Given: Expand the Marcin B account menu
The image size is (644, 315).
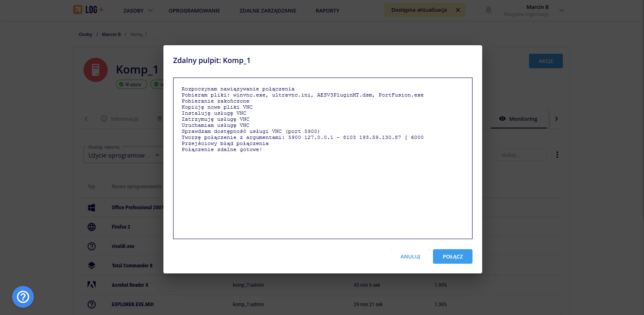Looking at the screenshot, I should 561,10.
